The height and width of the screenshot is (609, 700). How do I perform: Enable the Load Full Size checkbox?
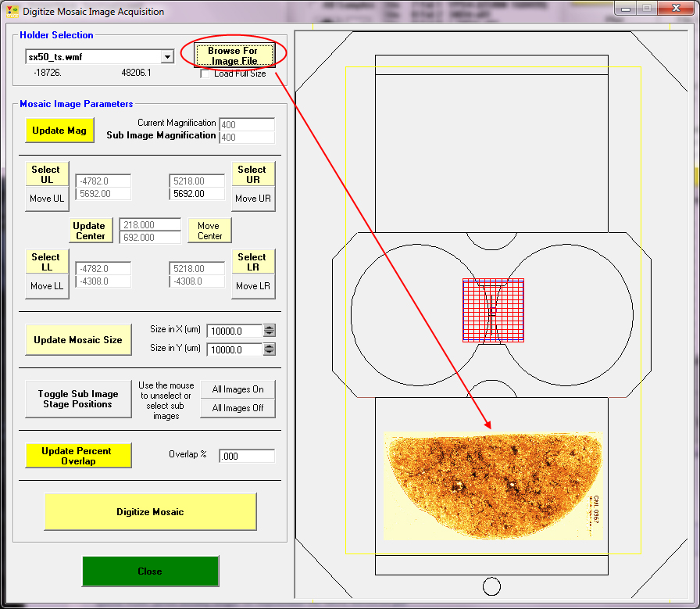(205, 74)
